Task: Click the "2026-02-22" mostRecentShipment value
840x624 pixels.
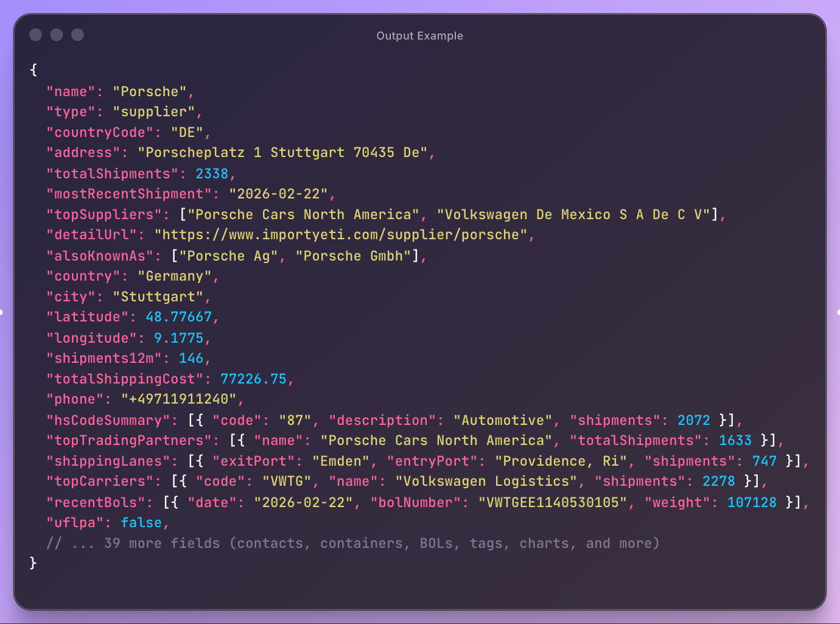Action: coord(278,194)
